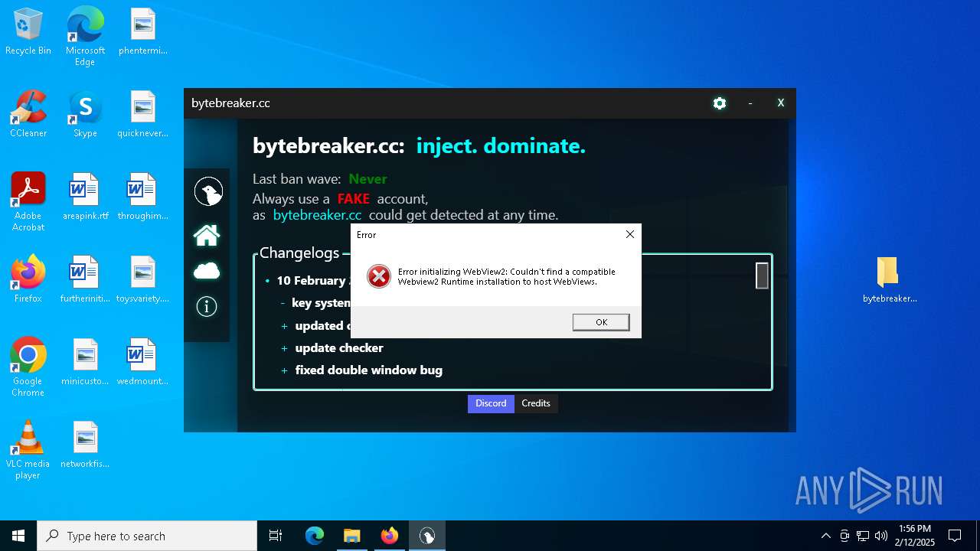Image resolution: width=980 pixels, height=551 pixels.
Task: Open File Explorer from taskbar
Action: pos(351,536)
